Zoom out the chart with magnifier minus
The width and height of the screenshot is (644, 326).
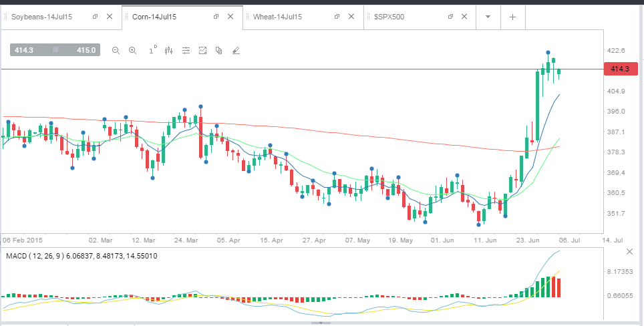(x=116, y=51)
